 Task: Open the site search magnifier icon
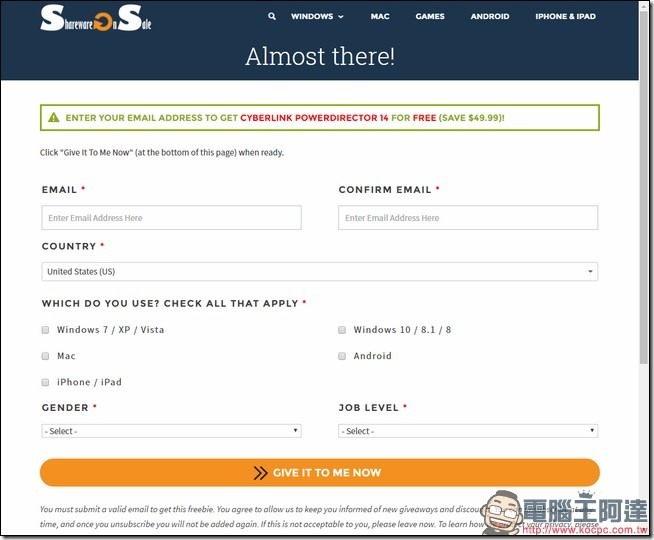coord(272,16)
